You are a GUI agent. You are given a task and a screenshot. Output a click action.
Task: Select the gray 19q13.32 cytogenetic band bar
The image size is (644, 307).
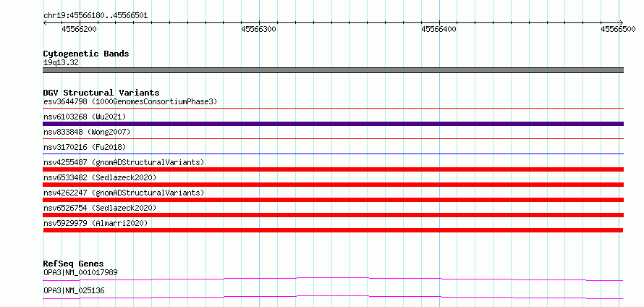[x=334, y=70]
